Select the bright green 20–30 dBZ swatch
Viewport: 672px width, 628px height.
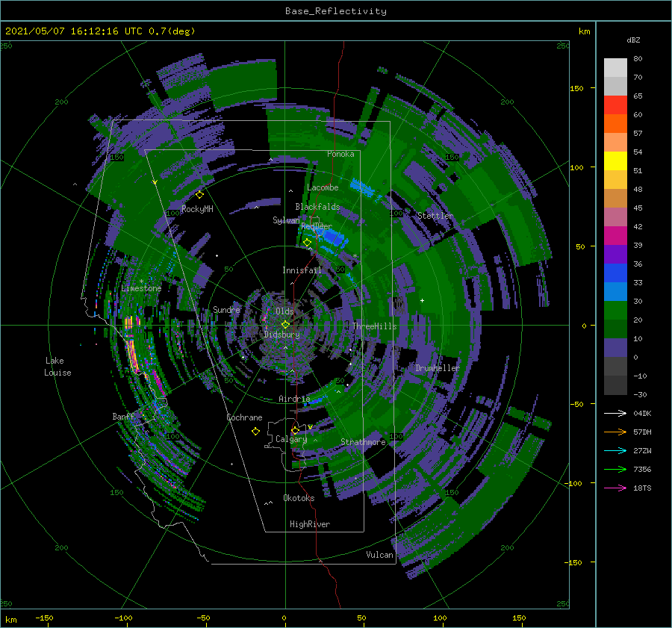615,311
